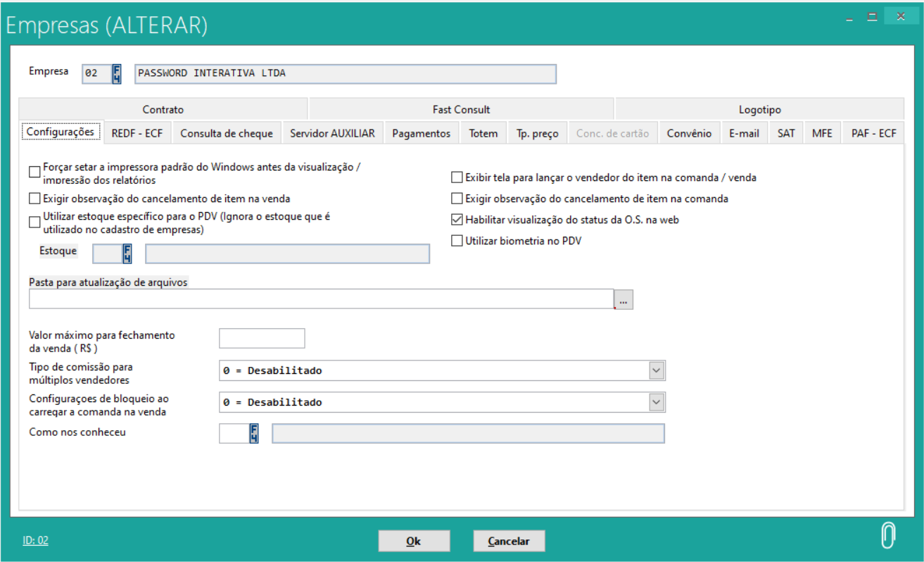Select the SAT tab
The image size is (924, 562).
pos(785,133)
